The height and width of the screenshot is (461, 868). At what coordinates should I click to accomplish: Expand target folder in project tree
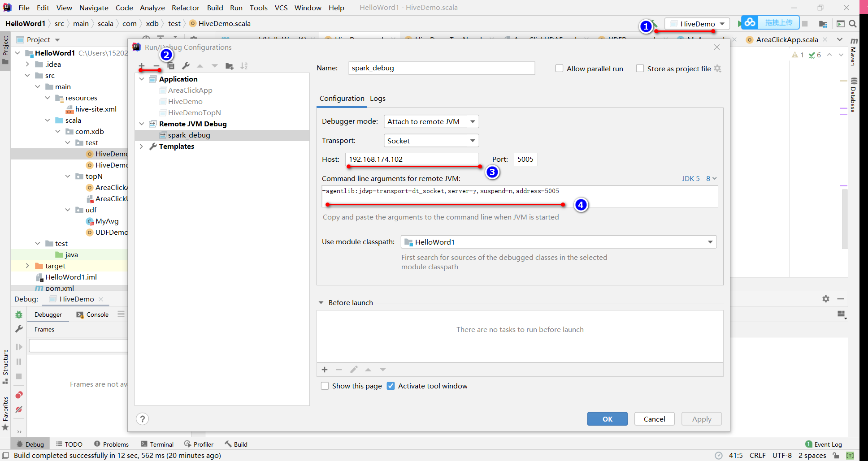pyautogui.click(x=27, y=266)
